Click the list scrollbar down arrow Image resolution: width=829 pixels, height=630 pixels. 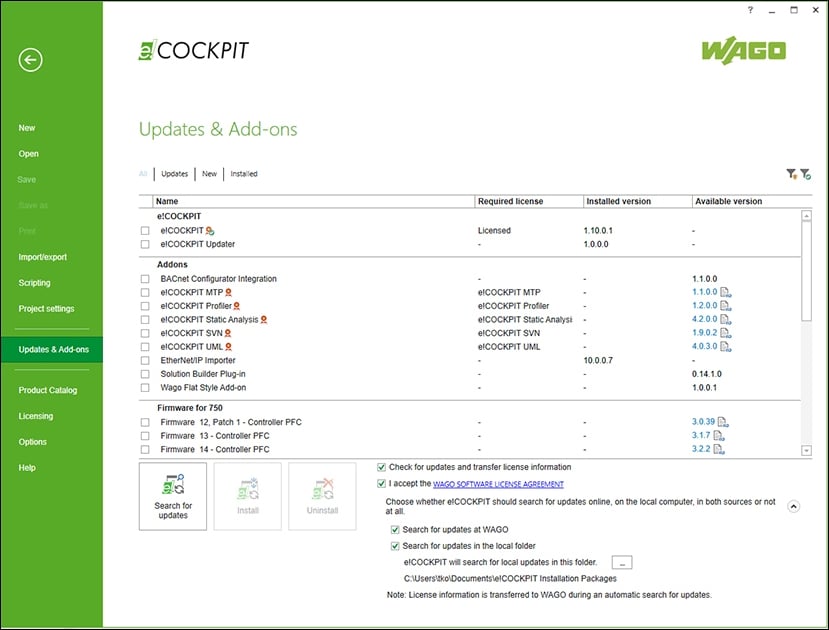[806, 450]
